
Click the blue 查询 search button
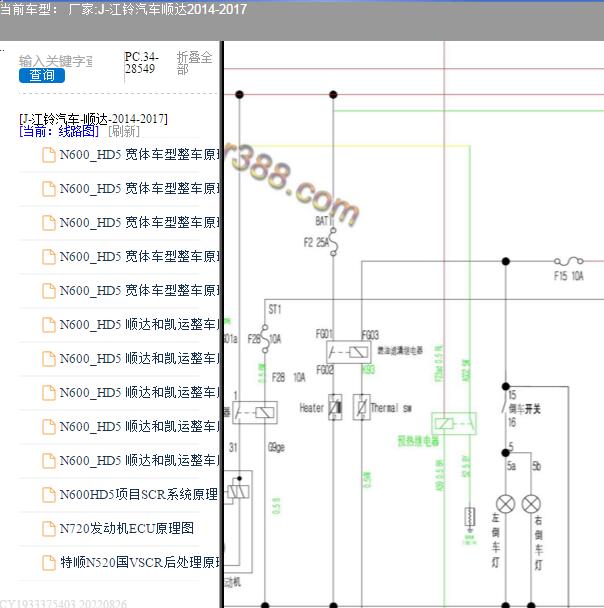pos(42,75)
